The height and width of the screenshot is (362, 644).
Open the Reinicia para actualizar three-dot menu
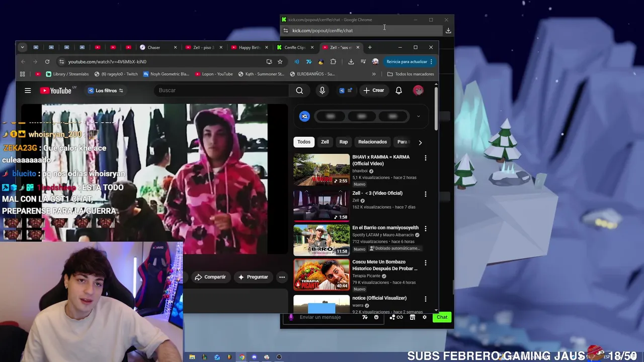(x=431, y=61)
